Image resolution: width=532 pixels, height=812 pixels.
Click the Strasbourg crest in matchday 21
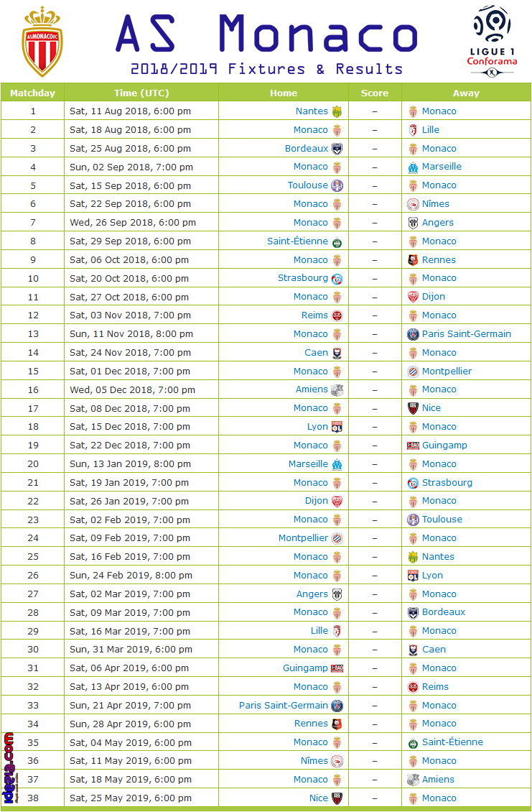[413, 483]
